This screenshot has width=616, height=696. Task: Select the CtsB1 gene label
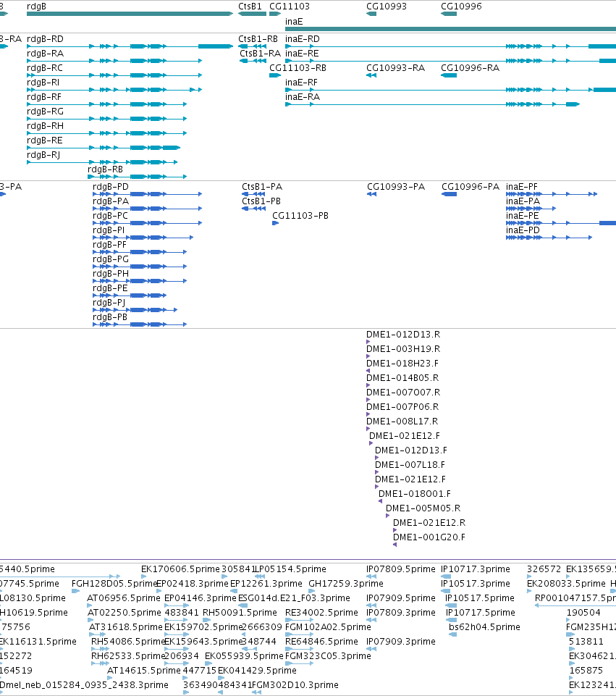250,7
